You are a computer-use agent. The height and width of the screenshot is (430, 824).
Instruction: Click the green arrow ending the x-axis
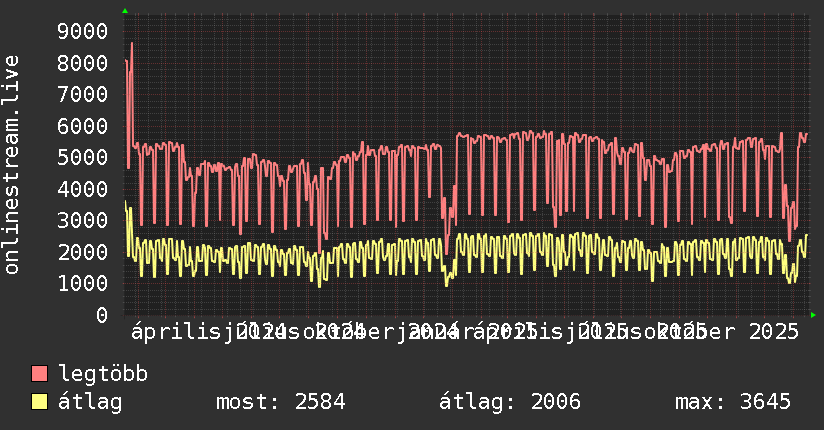coord(813,315)
